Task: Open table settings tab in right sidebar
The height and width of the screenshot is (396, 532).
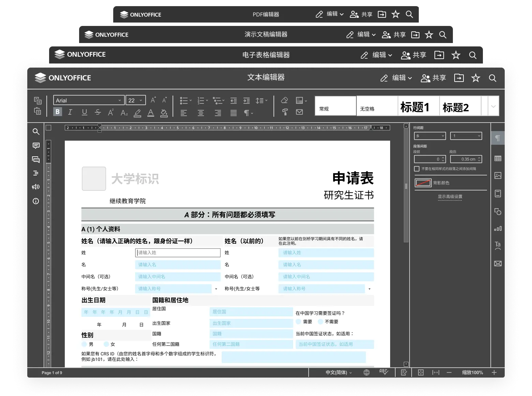Action: 498,158
